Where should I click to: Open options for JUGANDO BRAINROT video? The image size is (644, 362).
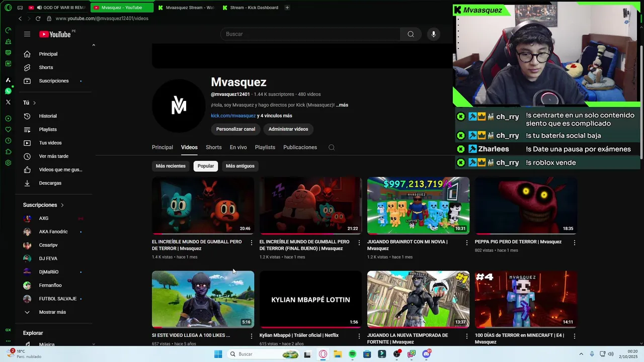click(466, 242)
